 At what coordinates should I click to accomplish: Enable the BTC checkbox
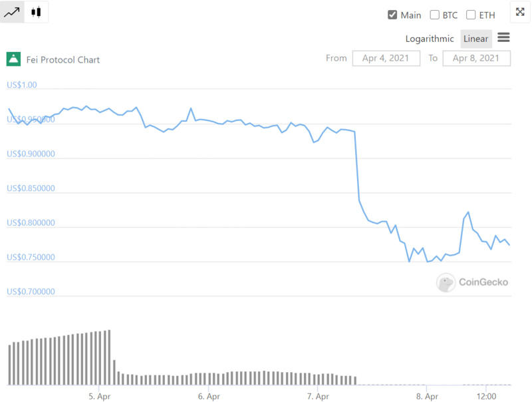click(x=434, y=15)
